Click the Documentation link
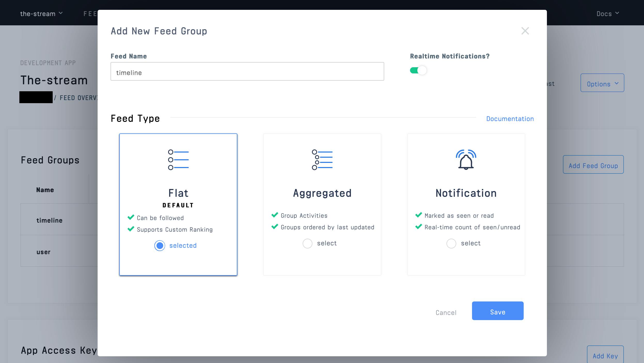This screenshot has width=644, height=363. coord(510,118)
